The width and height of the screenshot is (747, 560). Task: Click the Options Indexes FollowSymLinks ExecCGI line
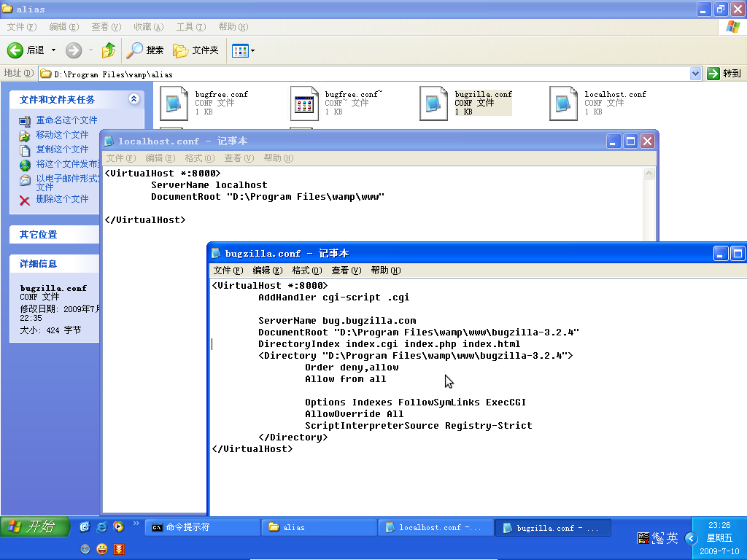(x=415, y=402)
